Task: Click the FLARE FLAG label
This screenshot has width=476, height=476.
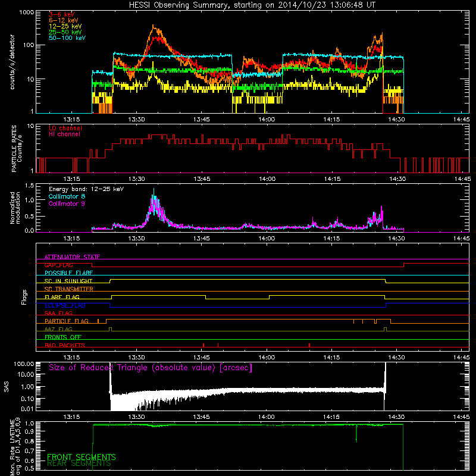Action: click(62, 297)
